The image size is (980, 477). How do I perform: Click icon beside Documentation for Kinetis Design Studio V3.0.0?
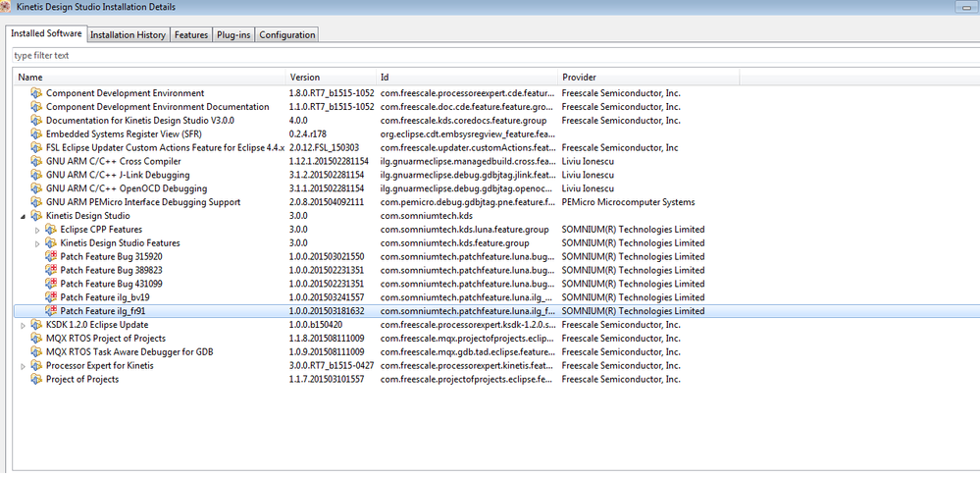pos(36,121)
